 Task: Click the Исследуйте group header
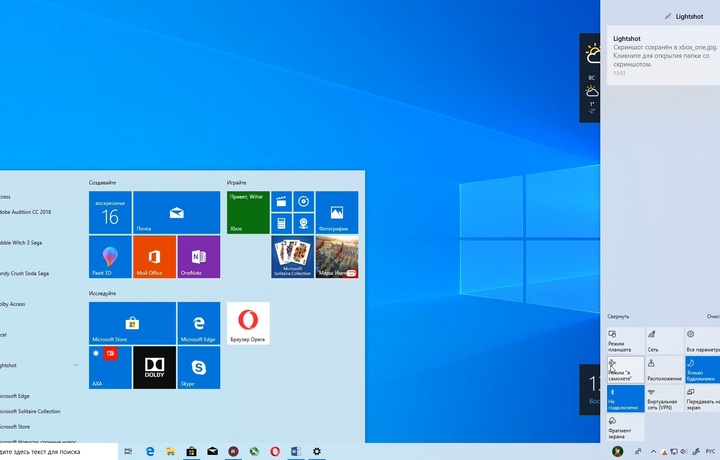[102, 293]
